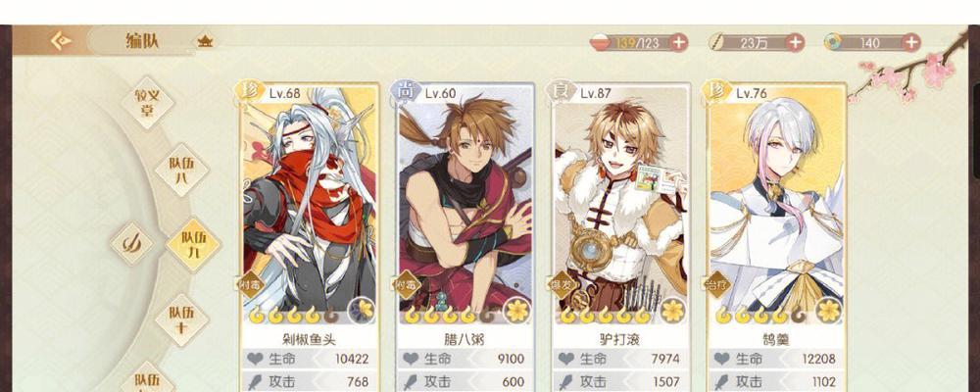Tap the 爆发 role badge on 驴打滚
980x392 pixels.
(562, 284)
